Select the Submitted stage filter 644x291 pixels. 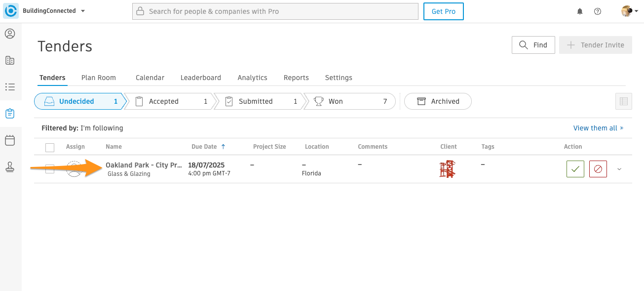click(260, 101)
